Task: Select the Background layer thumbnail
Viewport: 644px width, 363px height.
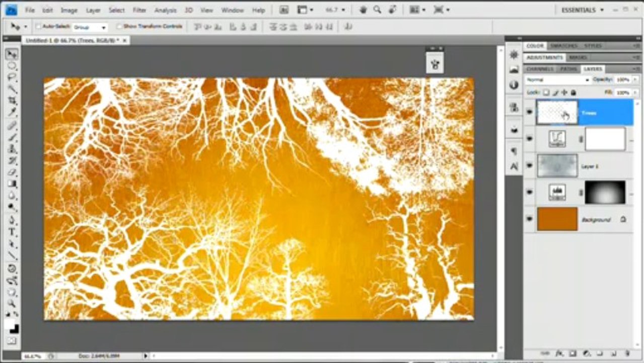Action: pos(557,219)
